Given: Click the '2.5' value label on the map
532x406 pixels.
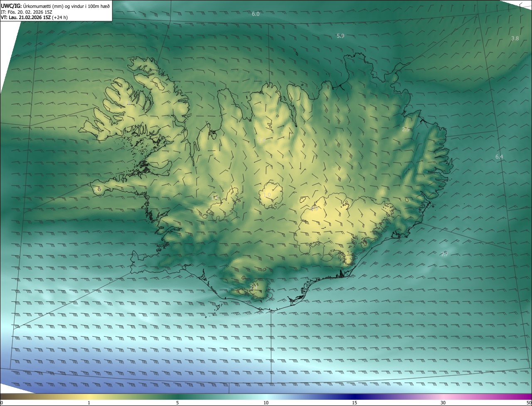Looking at the screenshot, I should pos(406,130).
